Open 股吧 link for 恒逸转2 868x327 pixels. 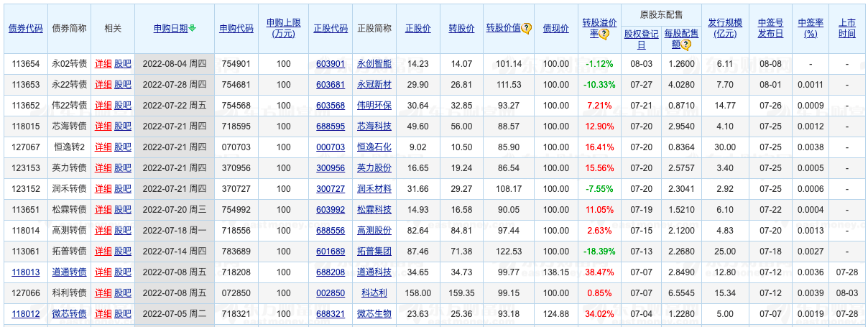point(123,147)
